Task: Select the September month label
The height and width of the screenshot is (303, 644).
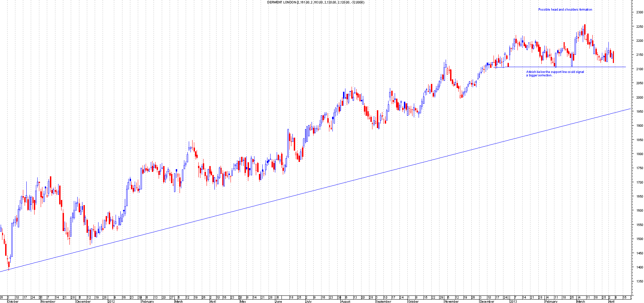Action: click(383, 302)
